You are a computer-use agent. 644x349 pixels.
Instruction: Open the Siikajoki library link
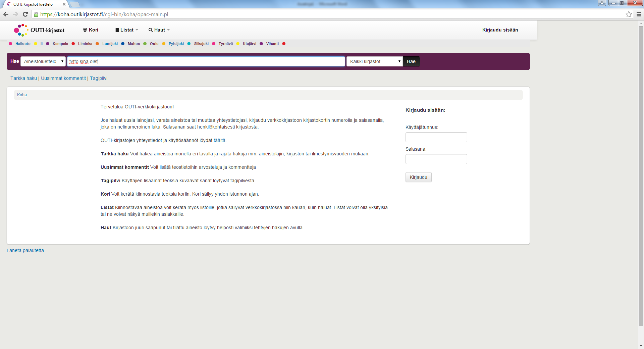pos(201,44)
